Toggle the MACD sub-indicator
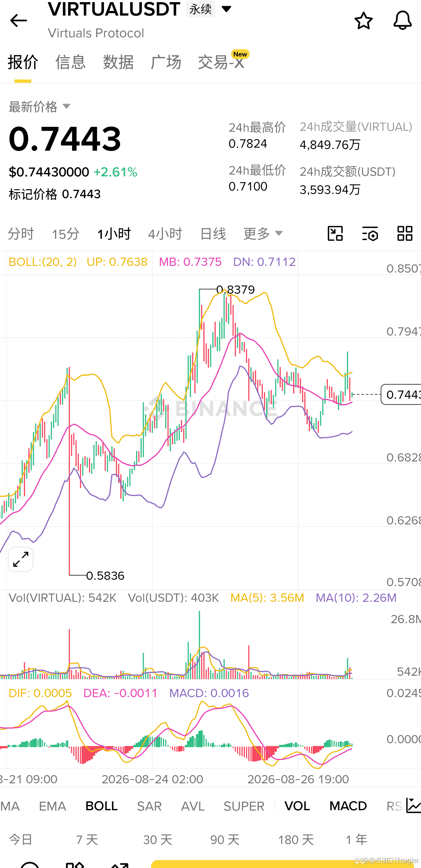 pyautogui.click(x=348, y=806)
